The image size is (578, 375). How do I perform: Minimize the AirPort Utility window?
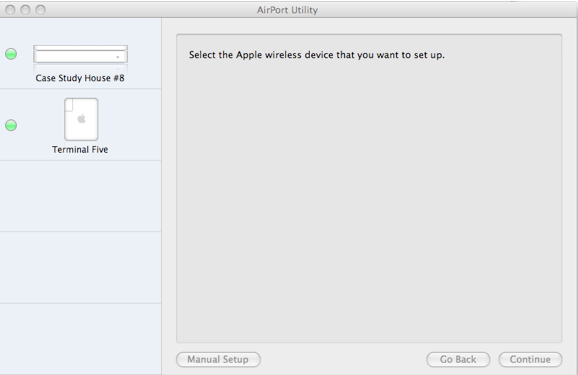coord(25,10)
